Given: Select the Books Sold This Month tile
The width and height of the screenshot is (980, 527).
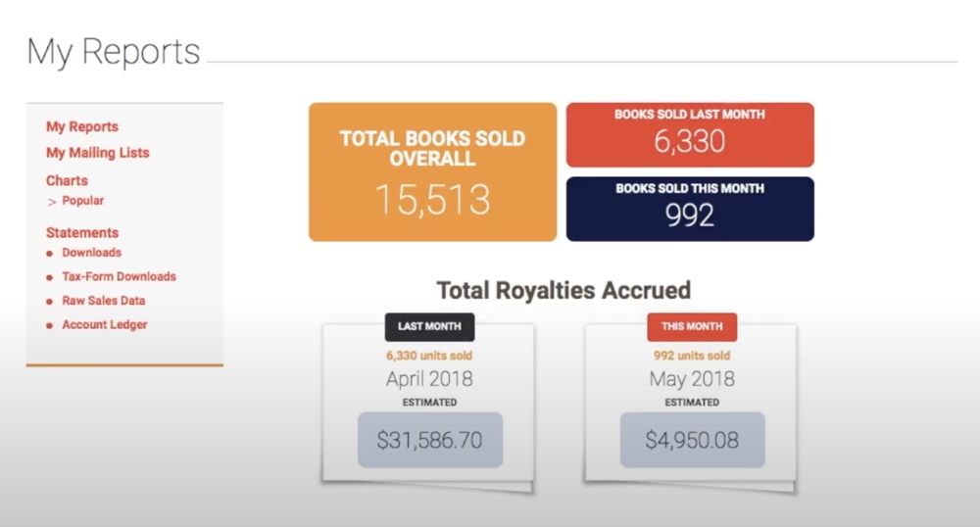Looking at the screenshot, I should [690, 209].
